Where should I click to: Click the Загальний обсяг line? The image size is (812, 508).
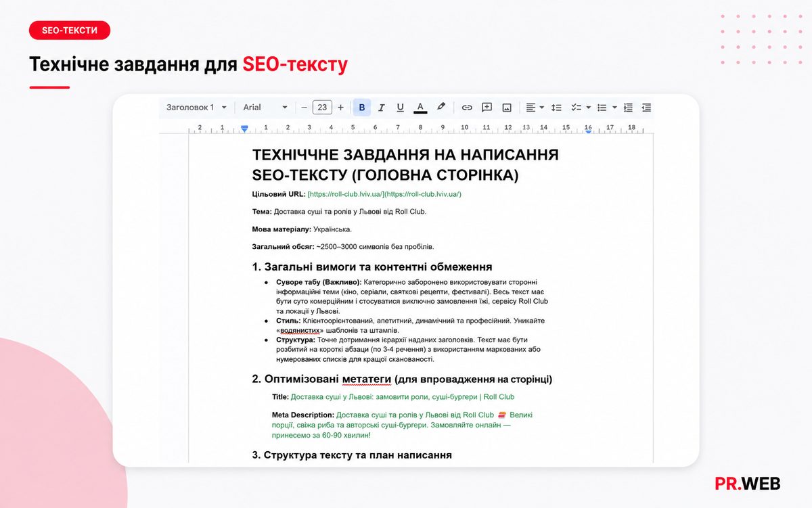[x=343, y=247]
